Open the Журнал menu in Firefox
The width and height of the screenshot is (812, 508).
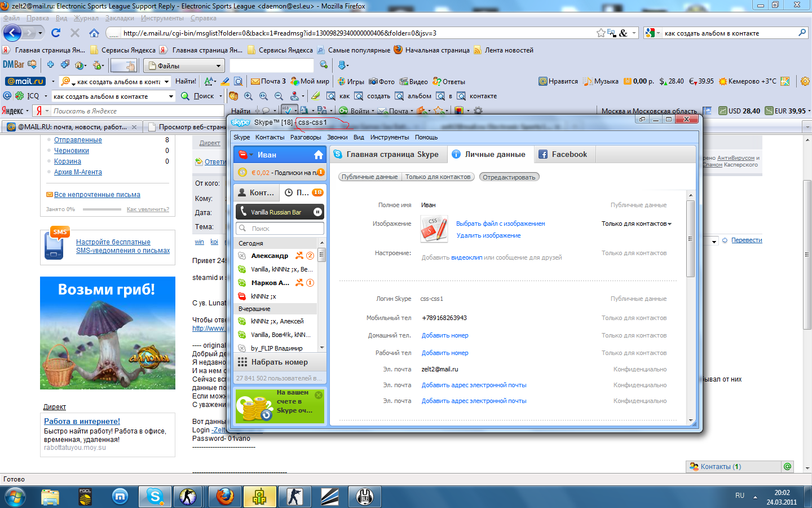tap(86, 18)
